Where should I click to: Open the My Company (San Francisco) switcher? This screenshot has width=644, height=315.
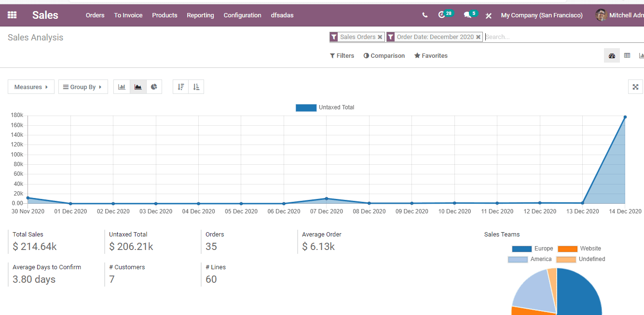[542, 15]
